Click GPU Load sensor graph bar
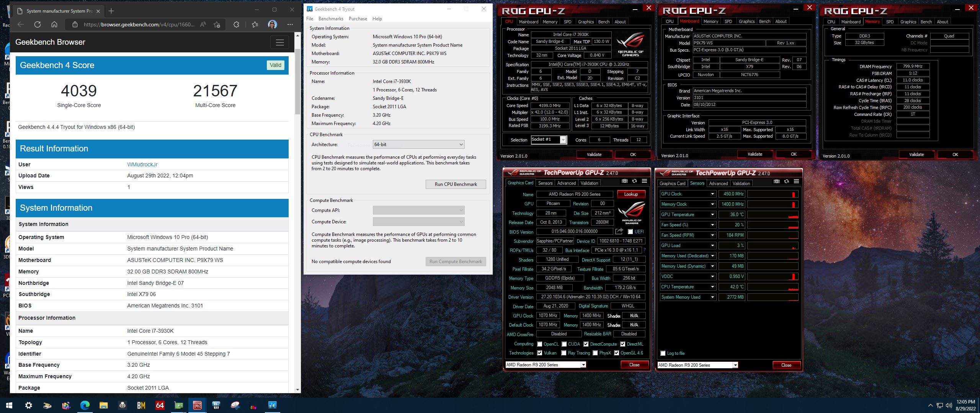The width and height of the screenshot is (980, 413). [x=773, y=246]
